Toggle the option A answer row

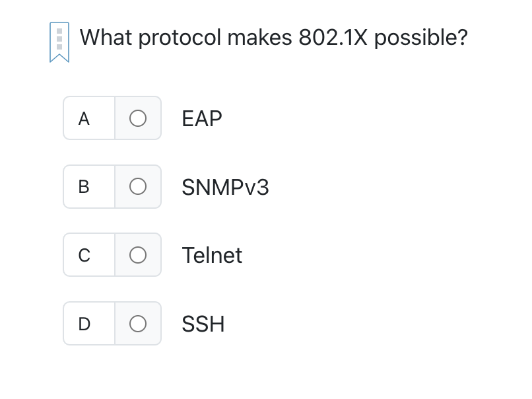[112, 118]
